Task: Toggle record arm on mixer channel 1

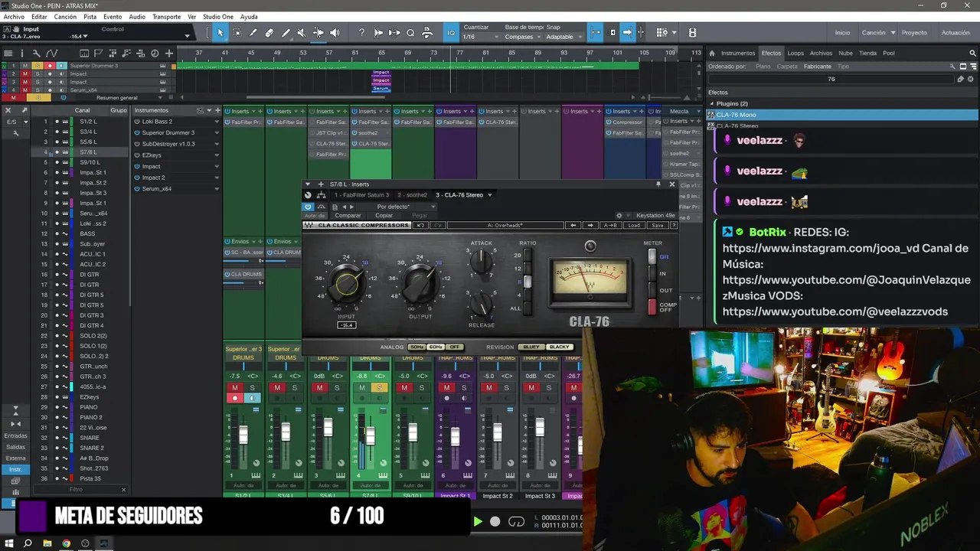Action: coord(235,398)
